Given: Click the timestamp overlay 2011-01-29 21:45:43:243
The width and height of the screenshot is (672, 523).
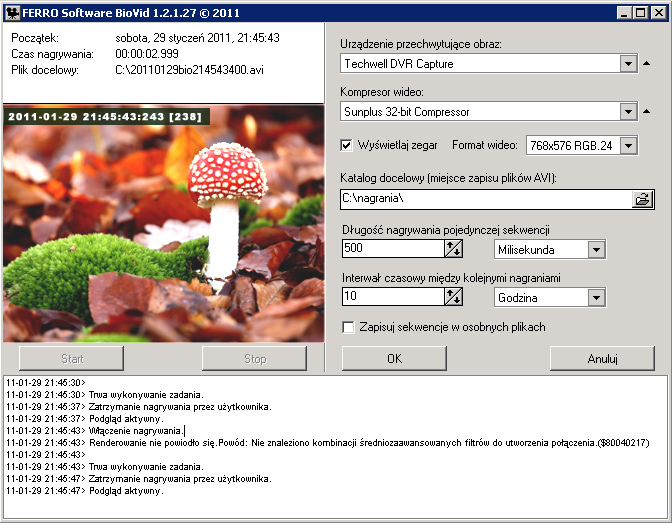Looking at the screenshot, I should coord(105,117).
